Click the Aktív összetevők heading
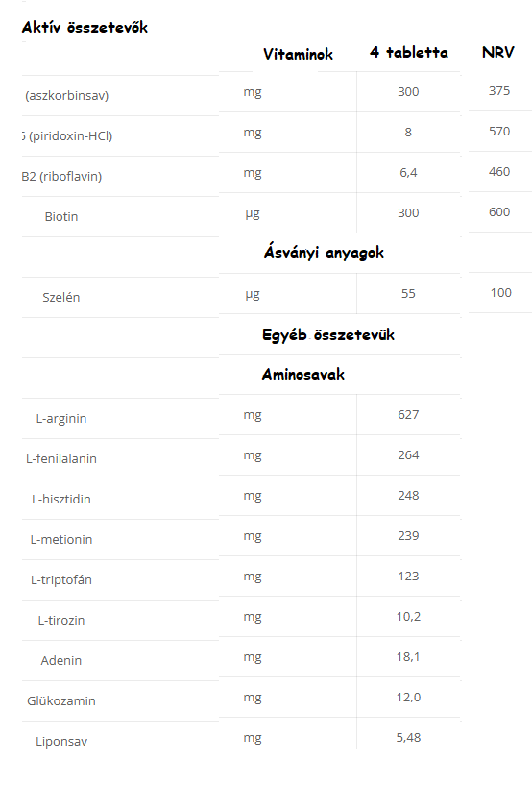 (x=85, y=27)
